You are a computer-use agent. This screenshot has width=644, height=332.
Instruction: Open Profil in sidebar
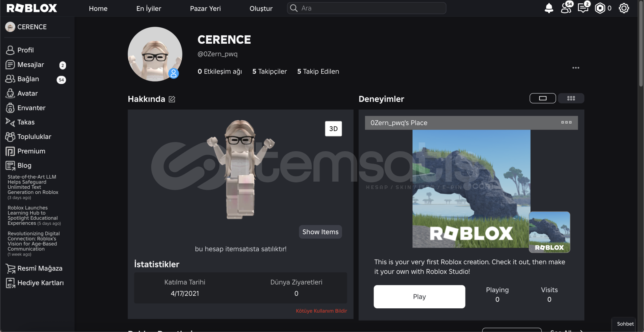(26, 50)
